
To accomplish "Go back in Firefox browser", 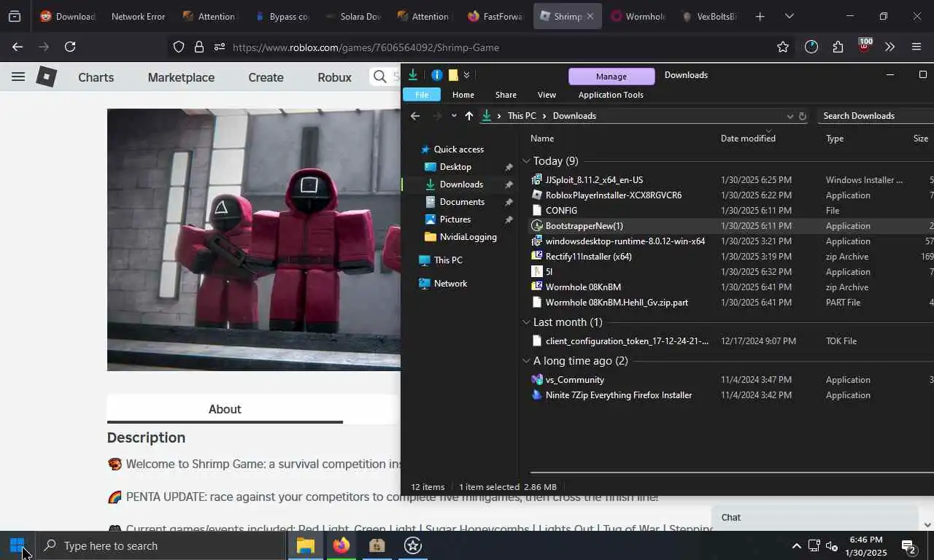I will point(18,47).
